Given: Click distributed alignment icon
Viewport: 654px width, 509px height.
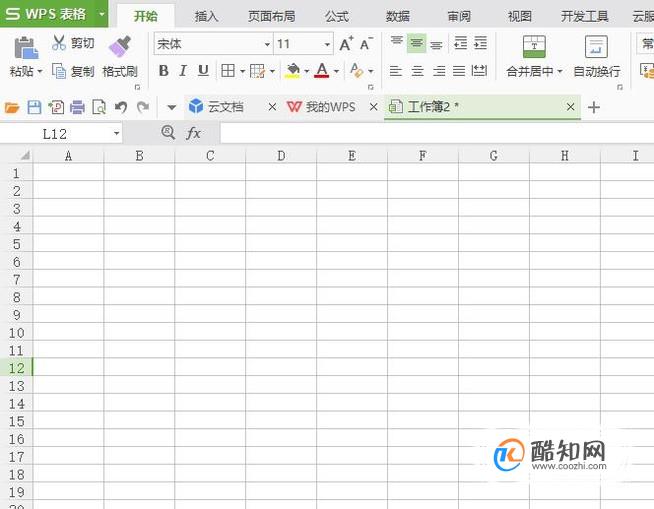Looking at the screenshot, I should pyautogui.click(x=479, y=71).
